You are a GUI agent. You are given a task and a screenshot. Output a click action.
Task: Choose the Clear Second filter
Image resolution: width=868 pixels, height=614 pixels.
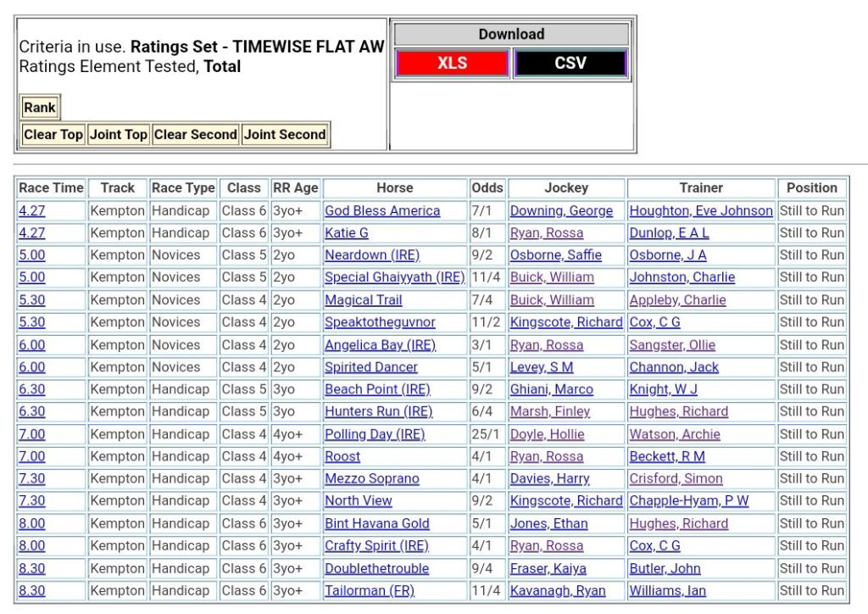pos(196,134)
